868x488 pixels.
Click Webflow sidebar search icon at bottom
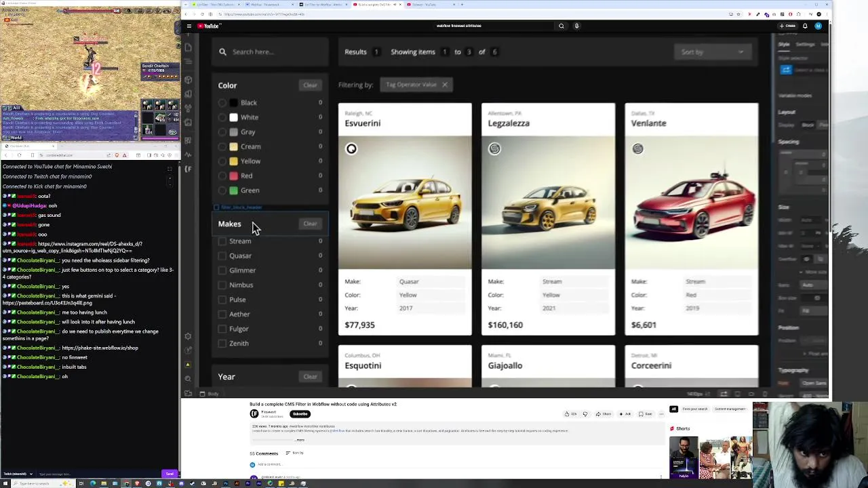click(188, 379)
